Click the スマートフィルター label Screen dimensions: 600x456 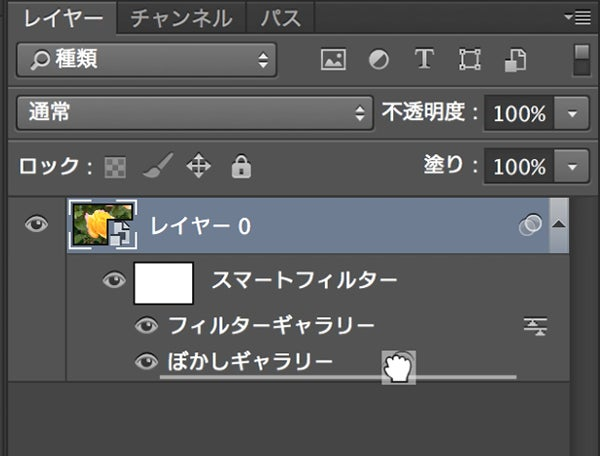[x=304, y=280]
